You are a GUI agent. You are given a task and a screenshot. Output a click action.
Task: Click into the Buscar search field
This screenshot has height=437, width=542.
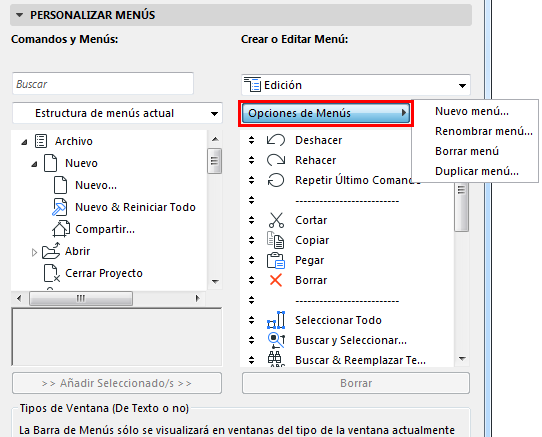tap(103, 84)
